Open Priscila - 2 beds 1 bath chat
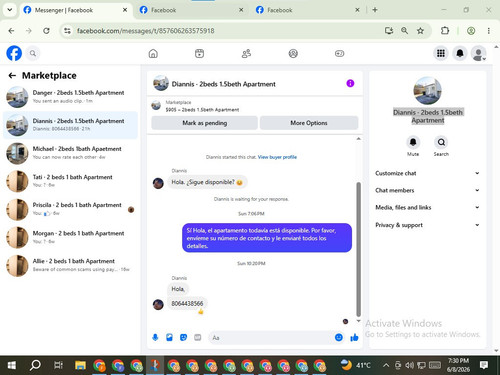 coord(70,209)
